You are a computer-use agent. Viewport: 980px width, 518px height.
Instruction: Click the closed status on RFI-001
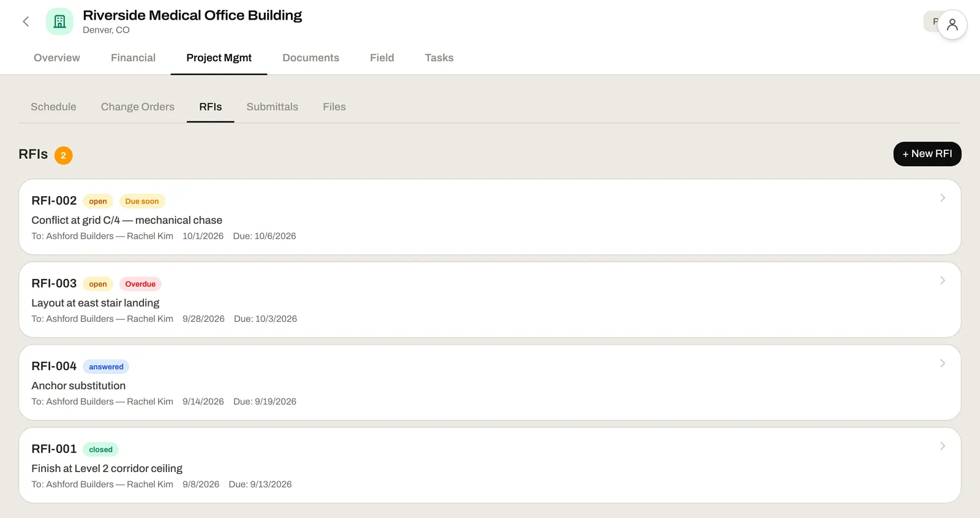point(100,449)
